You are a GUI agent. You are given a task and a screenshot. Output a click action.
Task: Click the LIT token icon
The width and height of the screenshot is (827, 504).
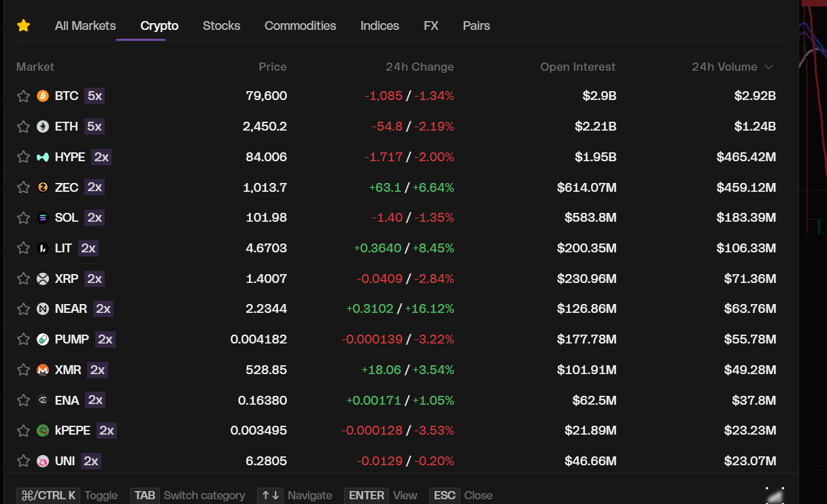click(x=43, y=248)
